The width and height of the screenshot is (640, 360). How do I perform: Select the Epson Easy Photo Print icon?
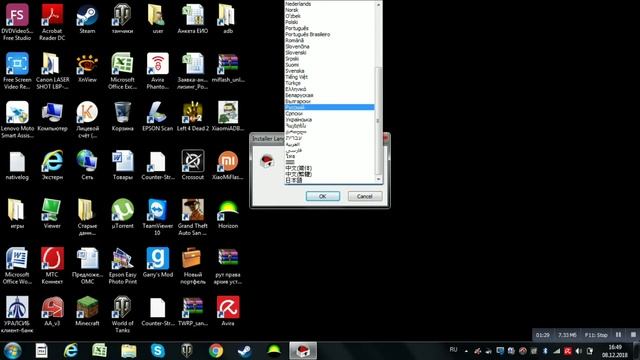122,265
